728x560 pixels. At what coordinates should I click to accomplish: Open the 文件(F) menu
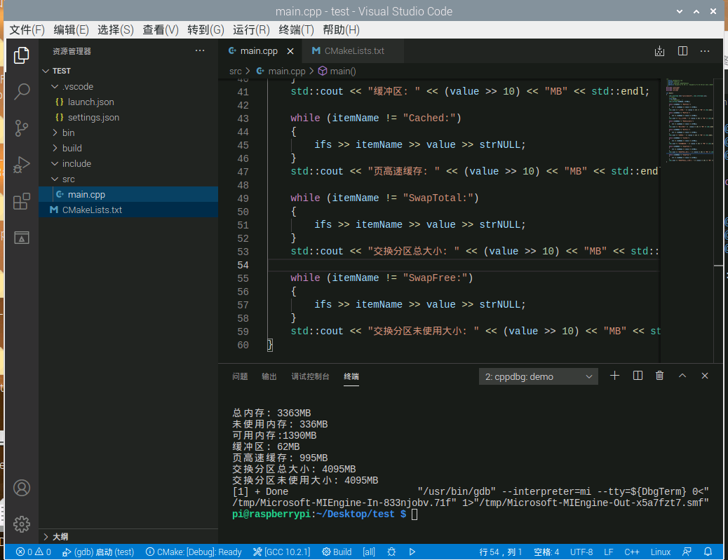[x=27, y=30]
